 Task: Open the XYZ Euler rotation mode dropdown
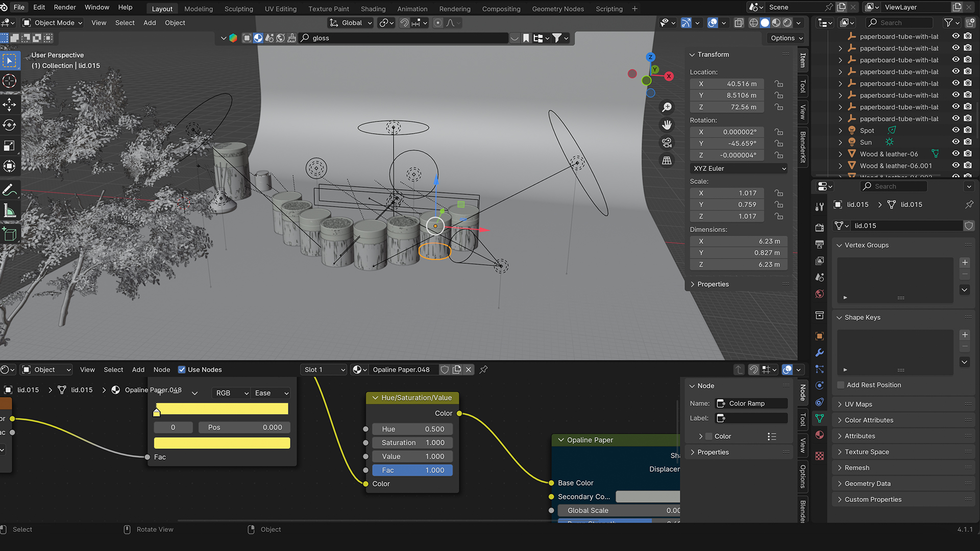coord(739,168)
